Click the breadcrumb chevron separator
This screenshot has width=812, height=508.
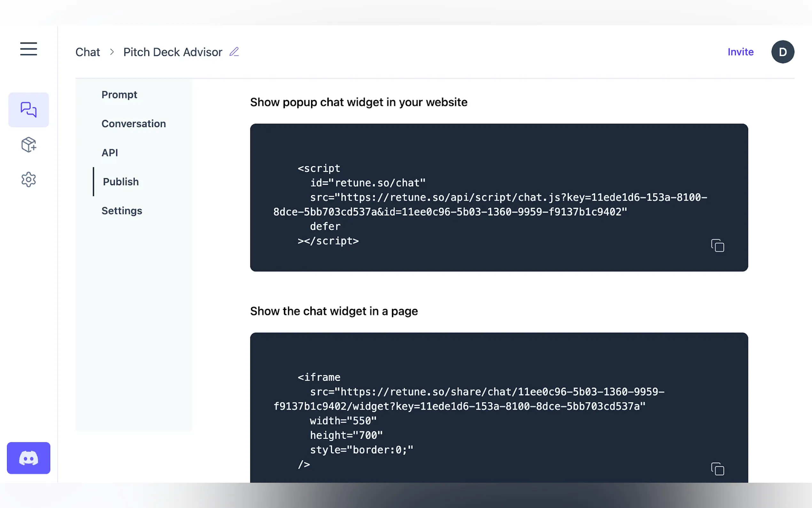112,52
